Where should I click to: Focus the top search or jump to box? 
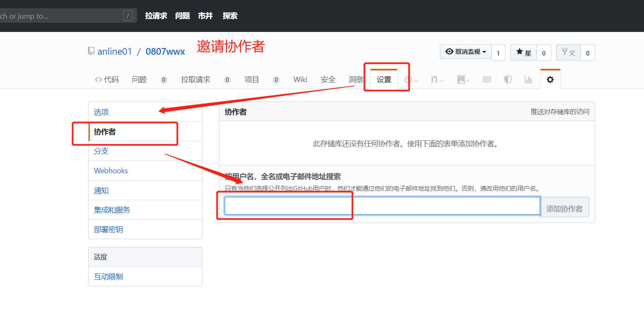click(68, 16)
